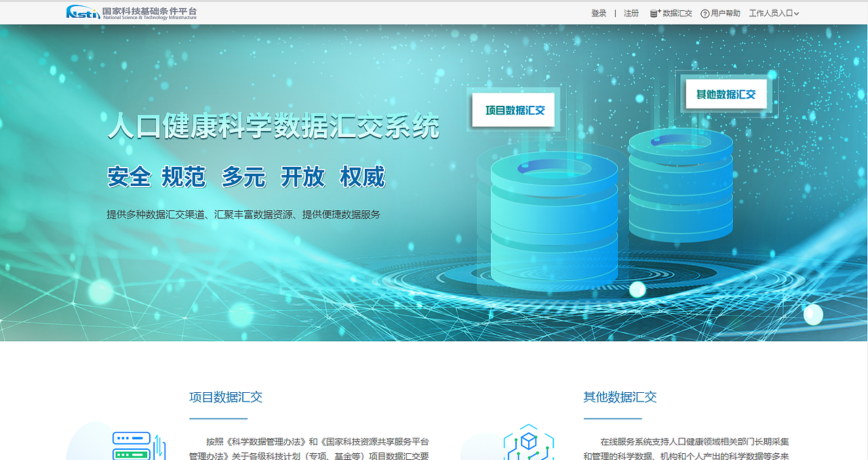Click the NSTL platform logo
The image size is (868, 460).
(x=129, y=12)
